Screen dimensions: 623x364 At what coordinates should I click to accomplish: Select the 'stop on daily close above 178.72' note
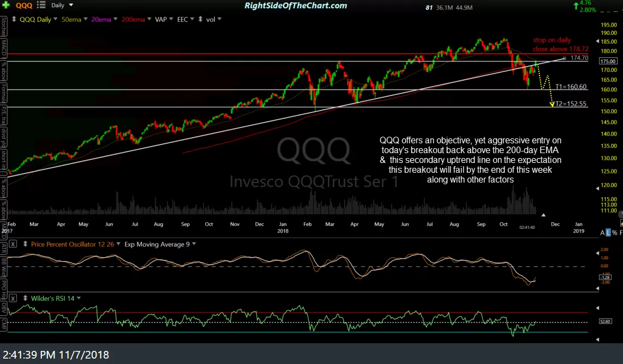tap(561, 45)
